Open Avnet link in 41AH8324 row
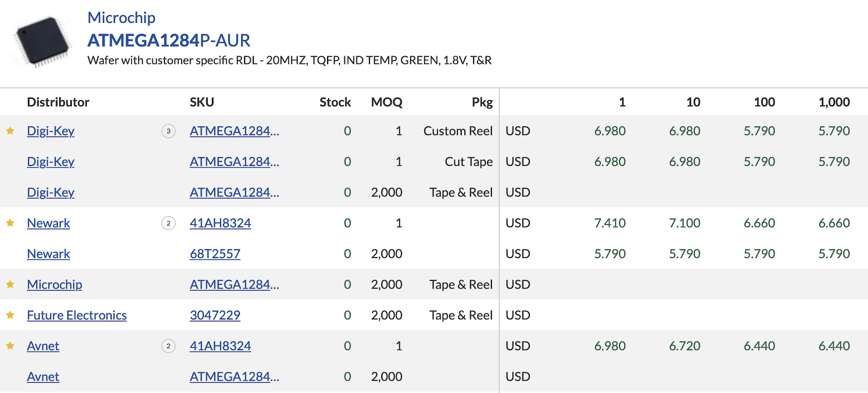This screenshot has height=393, width=868. tap(43, 346)
